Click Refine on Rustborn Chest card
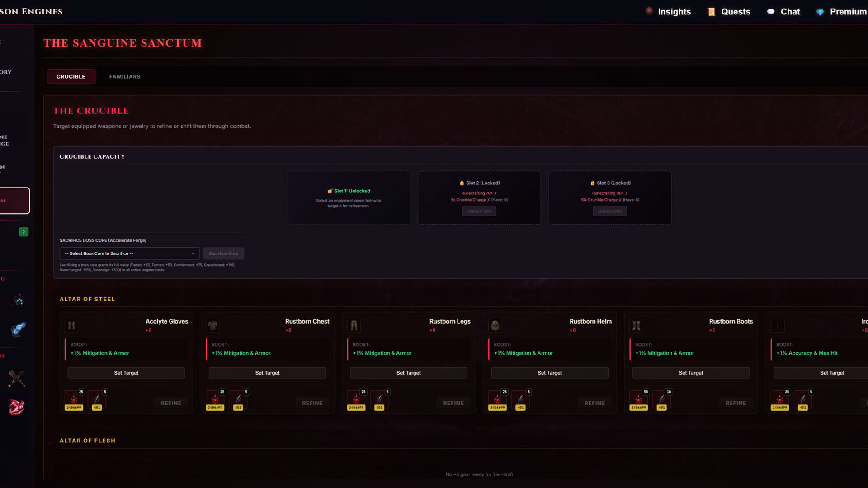 click(312, 403)
